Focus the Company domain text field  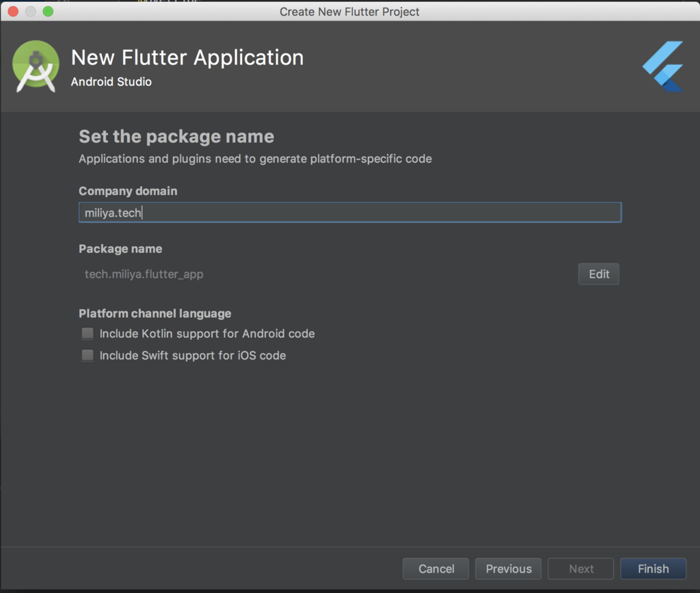click(x=349, y=213)
